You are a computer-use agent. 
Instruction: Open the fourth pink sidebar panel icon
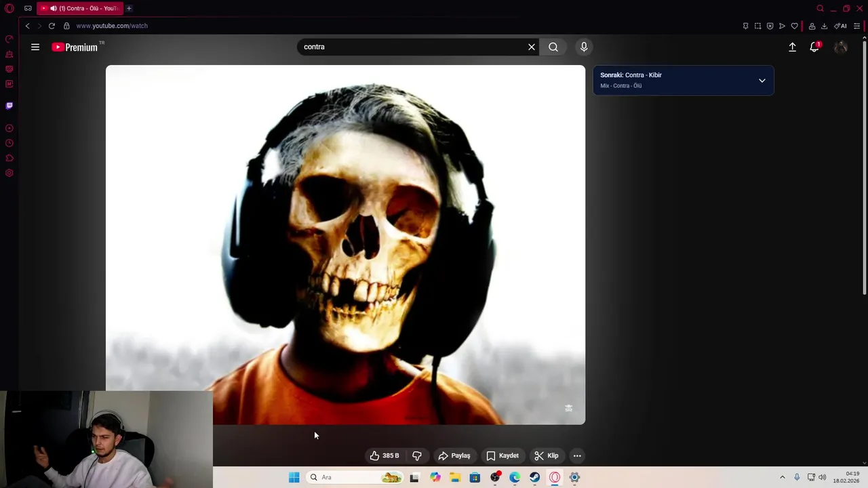[9, 84]
